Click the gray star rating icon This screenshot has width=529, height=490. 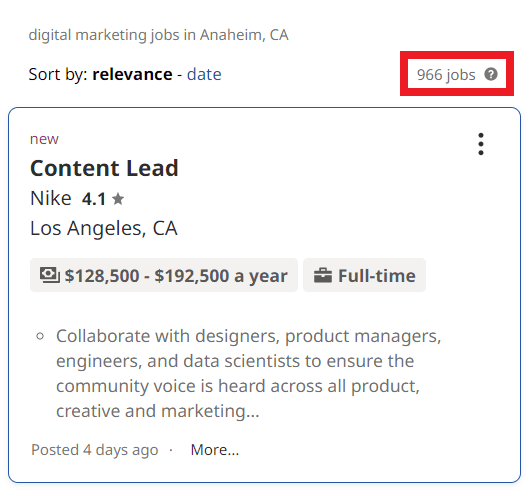pyautogui.click(x=118, y=199)
